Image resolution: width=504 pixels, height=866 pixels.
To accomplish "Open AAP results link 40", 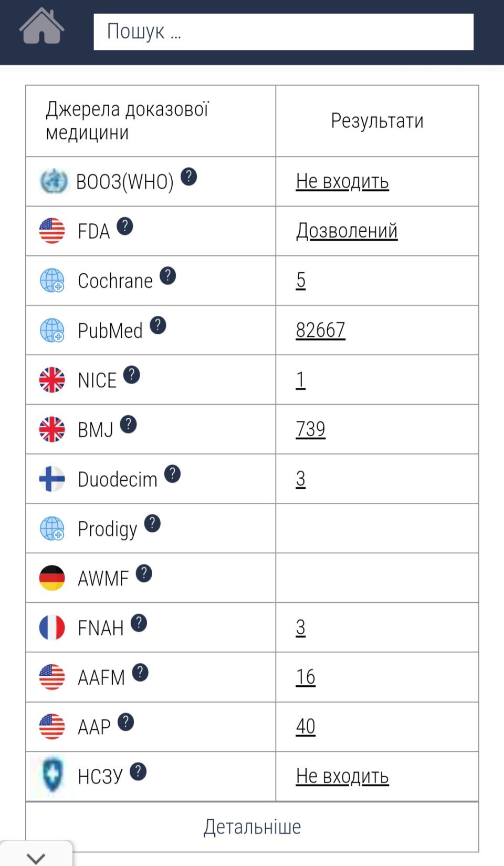I will 305,727.
